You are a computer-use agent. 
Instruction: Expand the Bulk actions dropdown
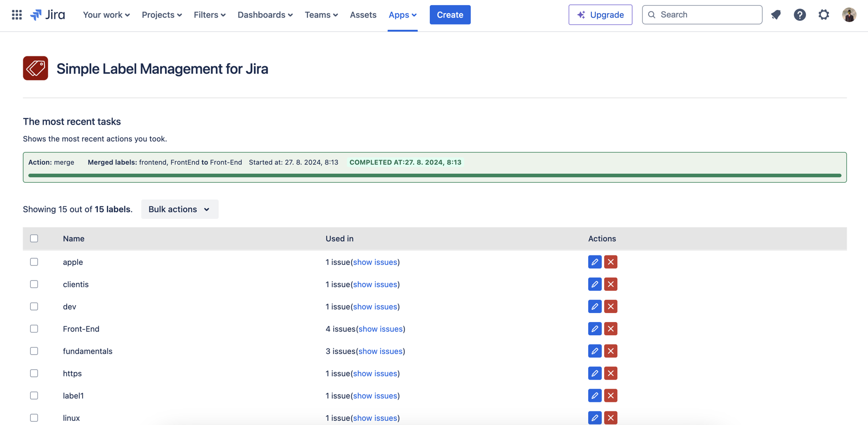[179, 209]
